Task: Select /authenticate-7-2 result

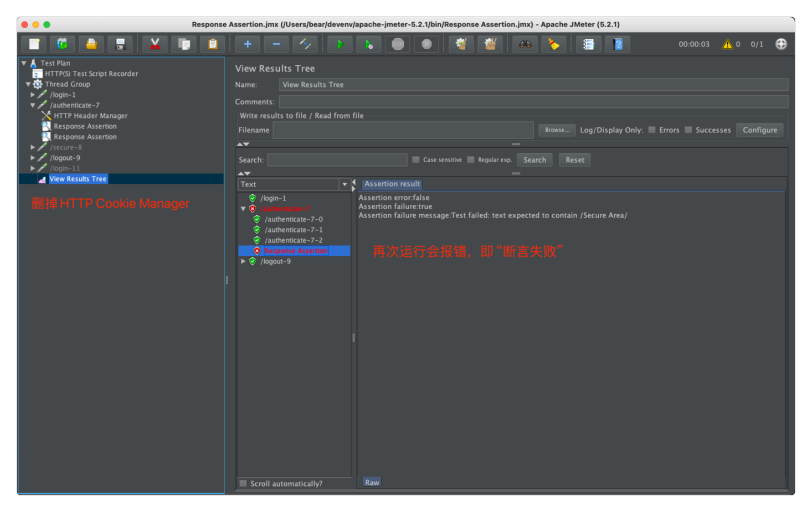Action: pos(293,240)
